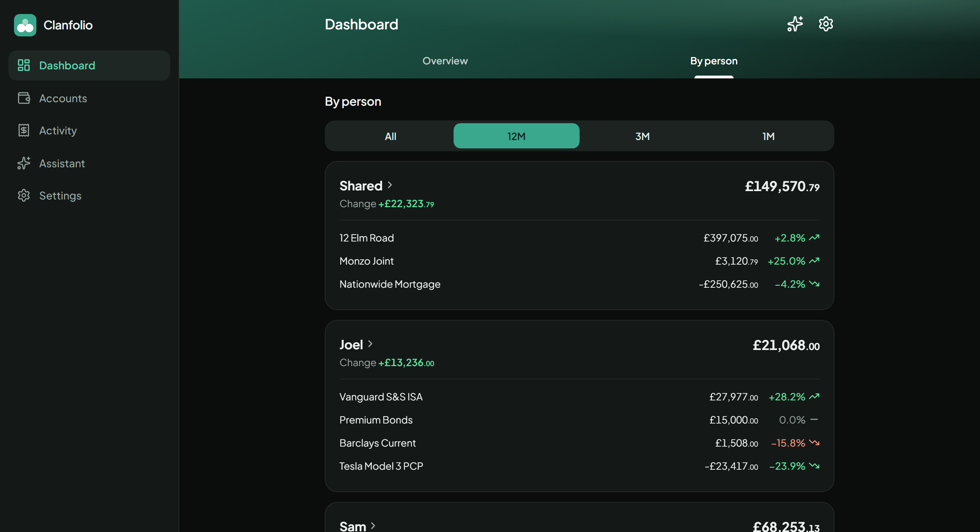980x532 pixels.
Task: Open Assistant in the sidebar
Action: click(89, 163)
